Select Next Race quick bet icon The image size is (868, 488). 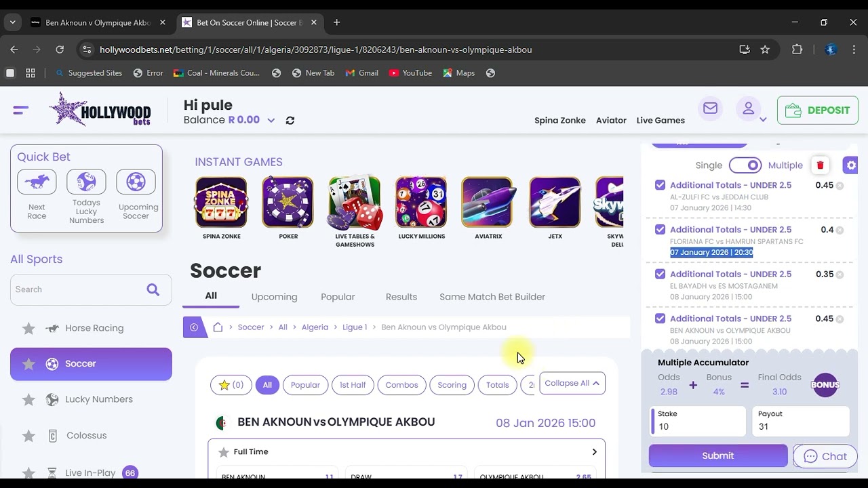coord(37,182)
